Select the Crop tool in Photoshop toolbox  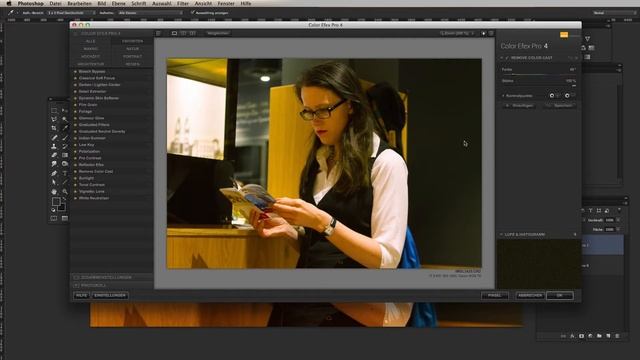54,128
